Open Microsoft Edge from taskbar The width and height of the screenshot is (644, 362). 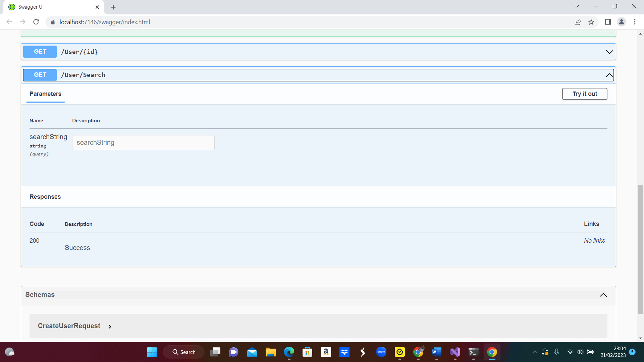(289, 352)
